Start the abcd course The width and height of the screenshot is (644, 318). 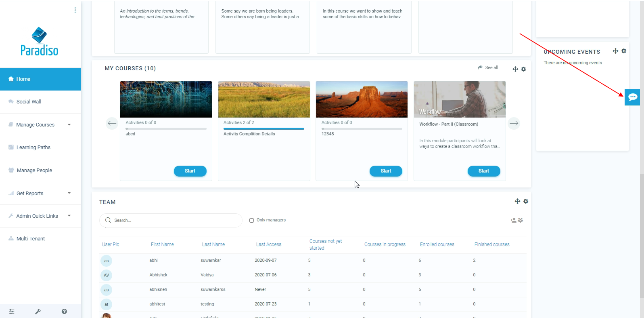(x=190, y=171)
